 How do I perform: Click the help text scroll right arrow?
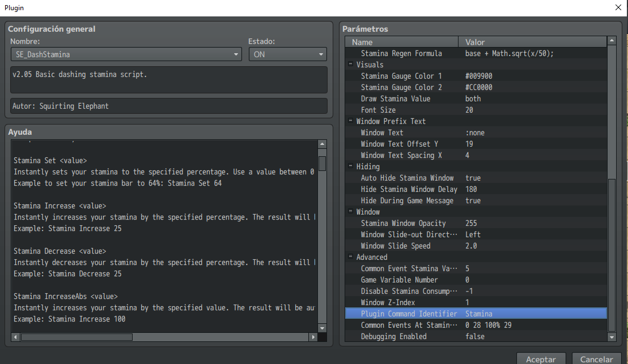[313, 337]
